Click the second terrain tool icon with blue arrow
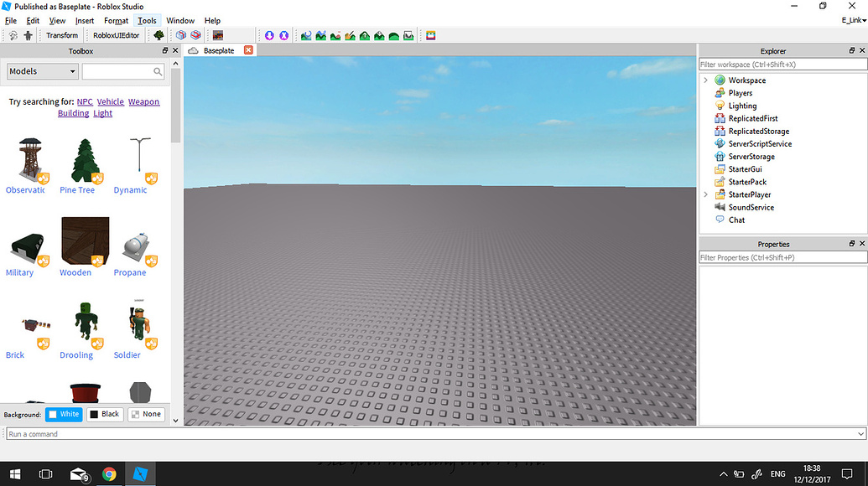The image size is (868, 486). [320, 35]
